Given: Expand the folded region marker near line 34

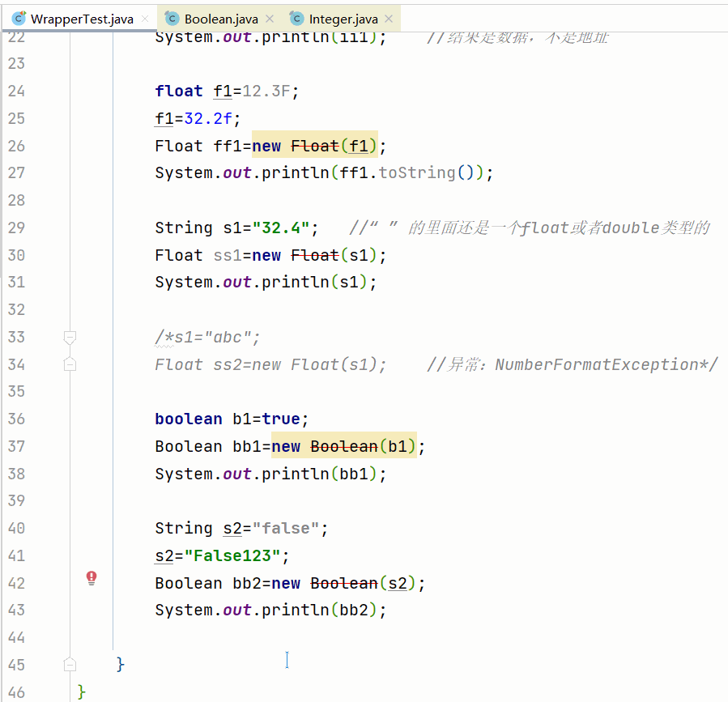Looking at the screenshot, I should pyautogui.click(x=70, y=364).
